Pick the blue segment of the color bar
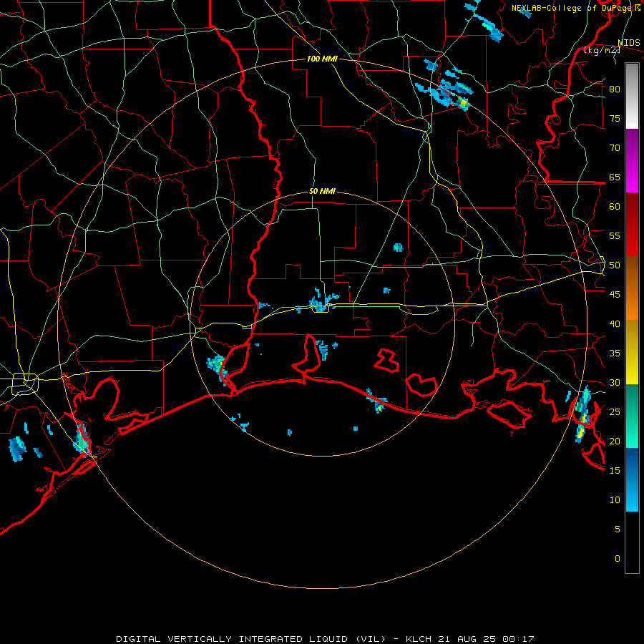This screenshot has width=644, height=644. pos(632,479)
